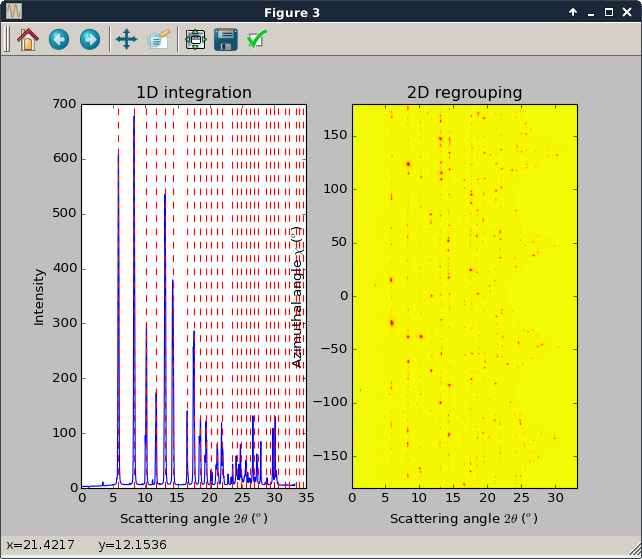Click the '1D integration' plot title
This screenshot has height=559, width=642.
pos(193,93)
